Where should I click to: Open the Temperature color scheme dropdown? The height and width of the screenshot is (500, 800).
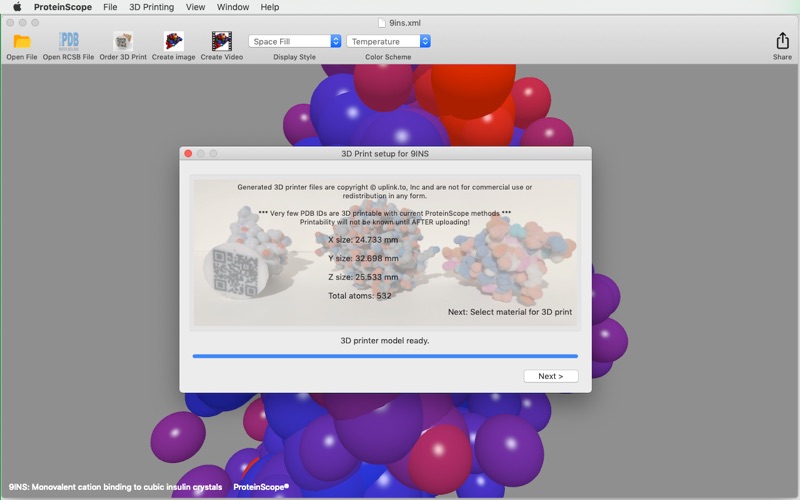388,41
